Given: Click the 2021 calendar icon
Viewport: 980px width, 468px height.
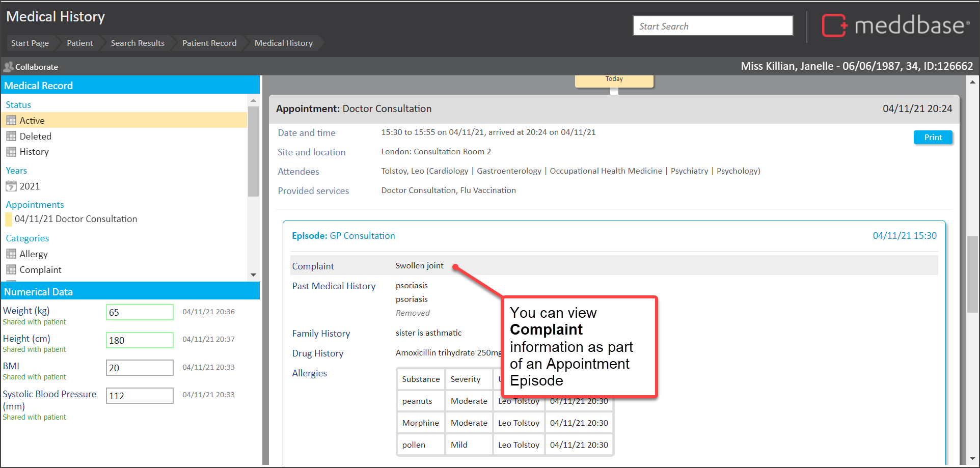Looking at the screenshot, I should click(x=11, y=186).
